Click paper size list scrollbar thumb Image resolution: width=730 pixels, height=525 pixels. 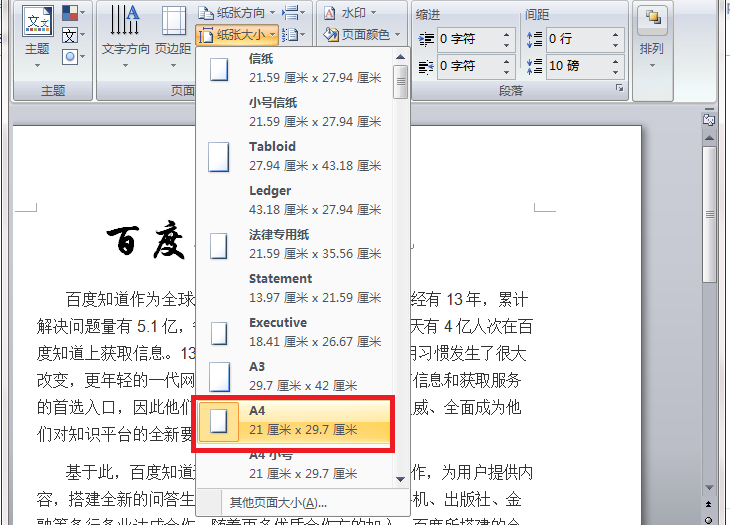(400, 82)
